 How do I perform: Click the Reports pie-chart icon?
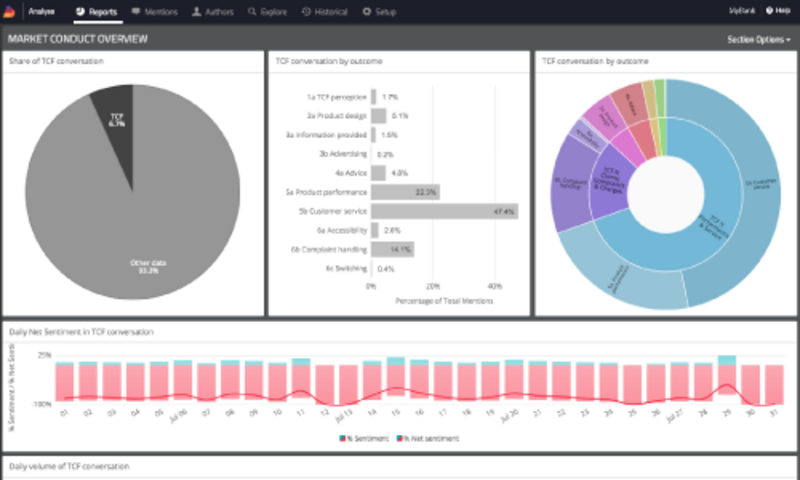pyautogui.click(x=80, y=11)
